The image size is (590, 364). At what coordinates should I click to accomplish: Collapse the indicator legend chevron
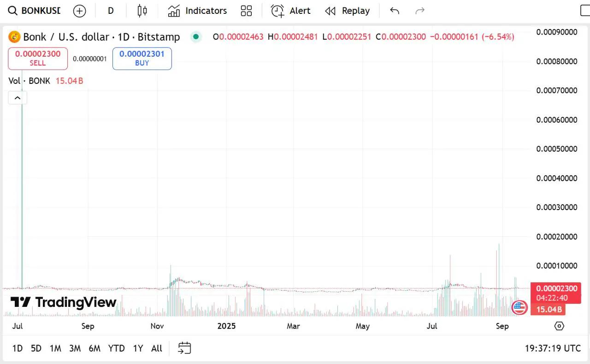pyautogui.click(x=18, y=98)
